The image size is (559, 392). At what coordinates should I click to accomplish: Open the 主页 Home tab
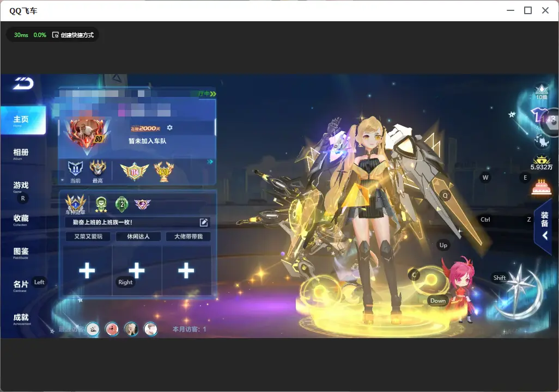pyautogui.click(x=22, y=120)
